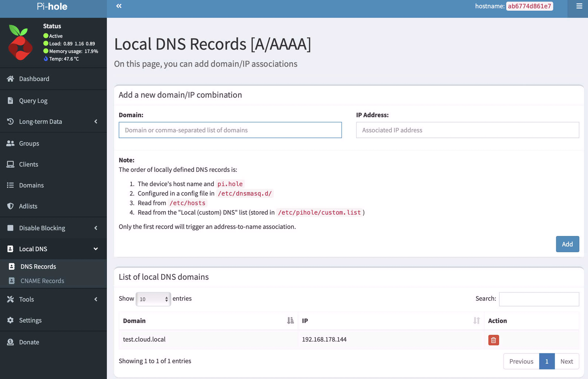Expand the Disable Blocking submenu
The image size is (588, 379).
pyautogui.click(x=96, y=228)
